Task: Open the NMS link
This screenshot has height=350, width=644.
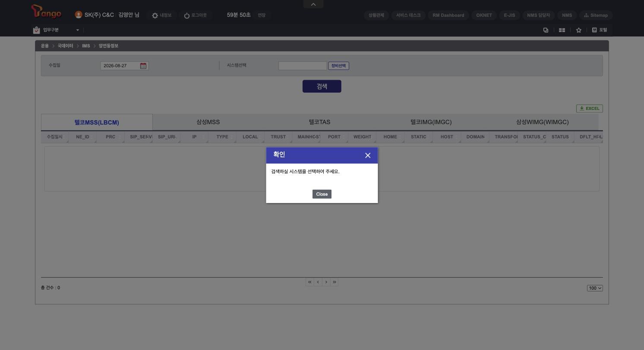Action: 567,15
